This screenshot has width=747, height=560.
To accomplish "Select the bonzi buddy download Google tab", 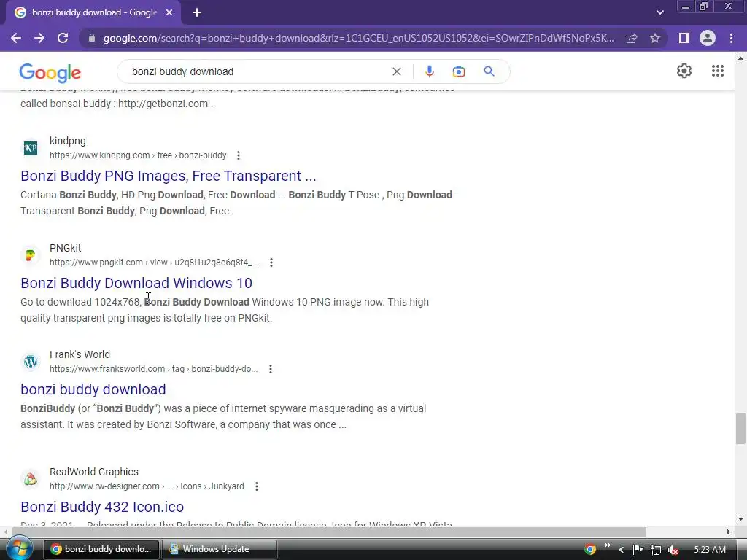I will 94,13.
